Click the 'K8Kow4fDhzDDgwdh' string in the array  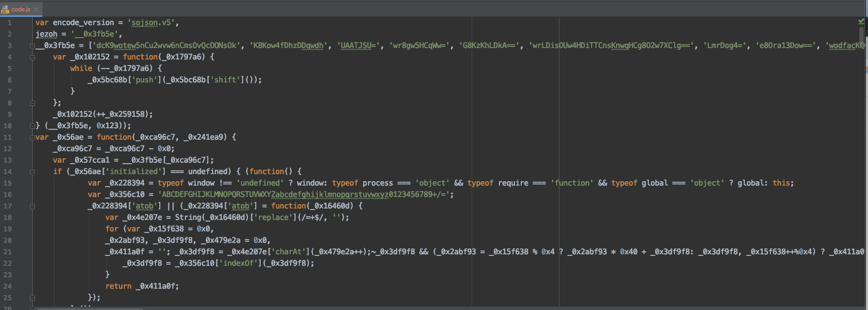288,45
